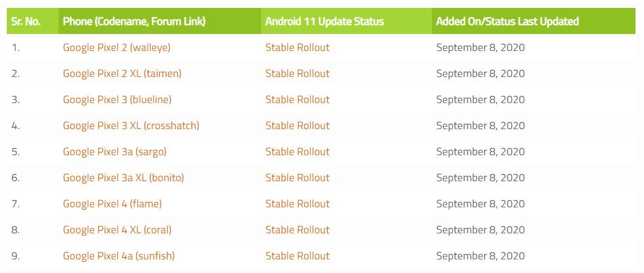
Task: Open the Google Pixel 4 XL (coral) link
Action: pos(117,230)
